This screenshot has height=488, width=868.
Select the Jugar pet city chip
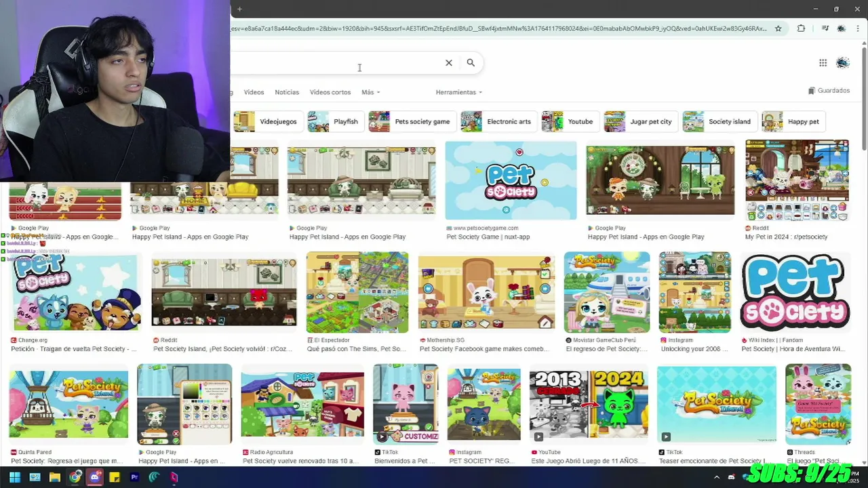coord(641,121)
